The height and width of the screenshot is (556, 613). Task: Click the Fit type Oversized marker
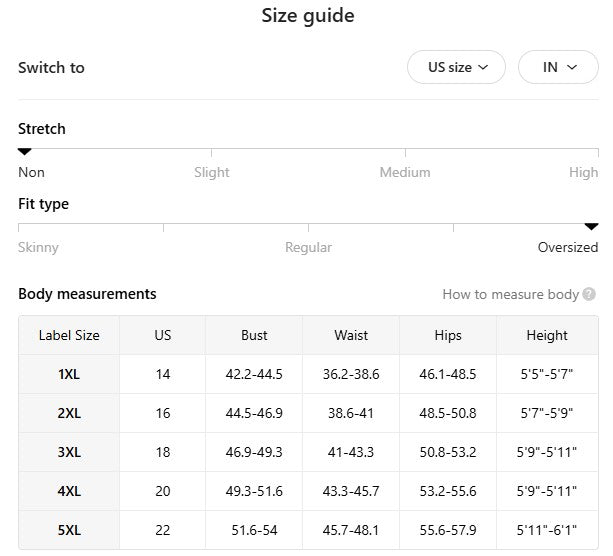(591, 227)
